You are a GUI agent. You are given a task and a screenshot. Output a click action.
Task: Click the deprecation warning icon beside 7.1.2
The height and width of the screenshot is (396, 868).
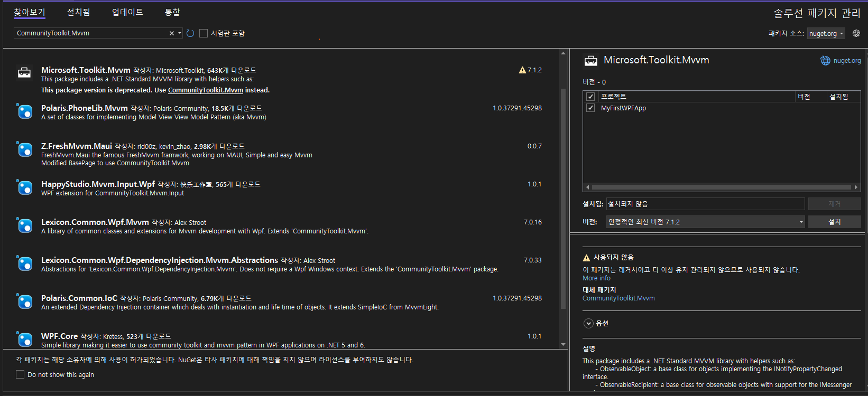(x=522, y=70)
